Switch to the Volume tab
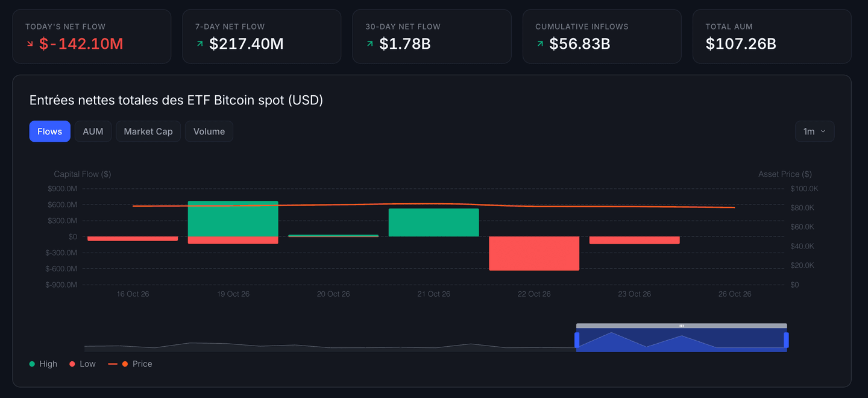Viewport: 868px width, 398px height. click(209, 131)
